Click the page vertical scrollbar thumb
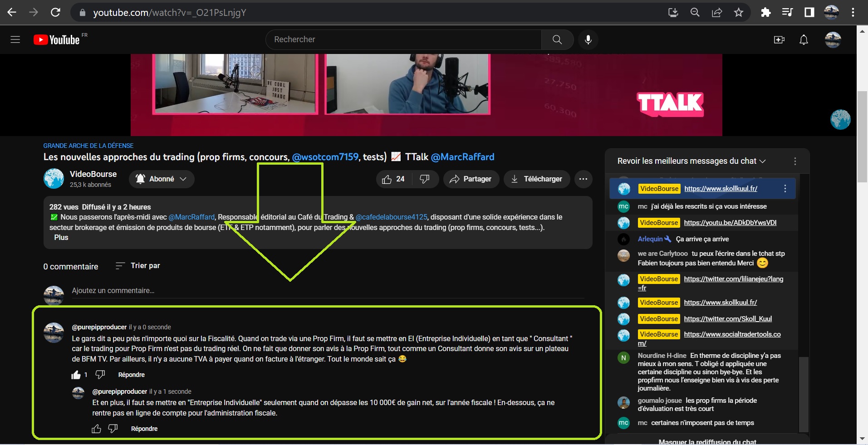Viewport: 868px width, 445px height. 862,136
